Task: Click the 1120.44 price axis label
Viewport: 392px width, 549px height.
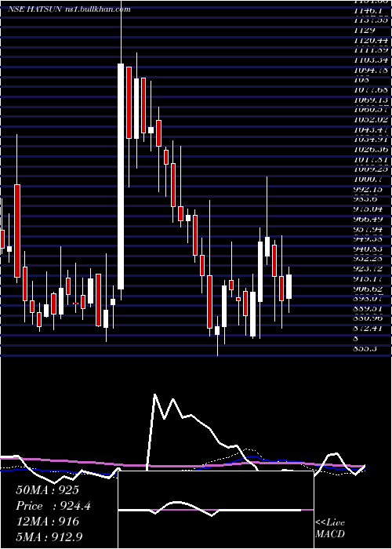Action: [371, 41]
